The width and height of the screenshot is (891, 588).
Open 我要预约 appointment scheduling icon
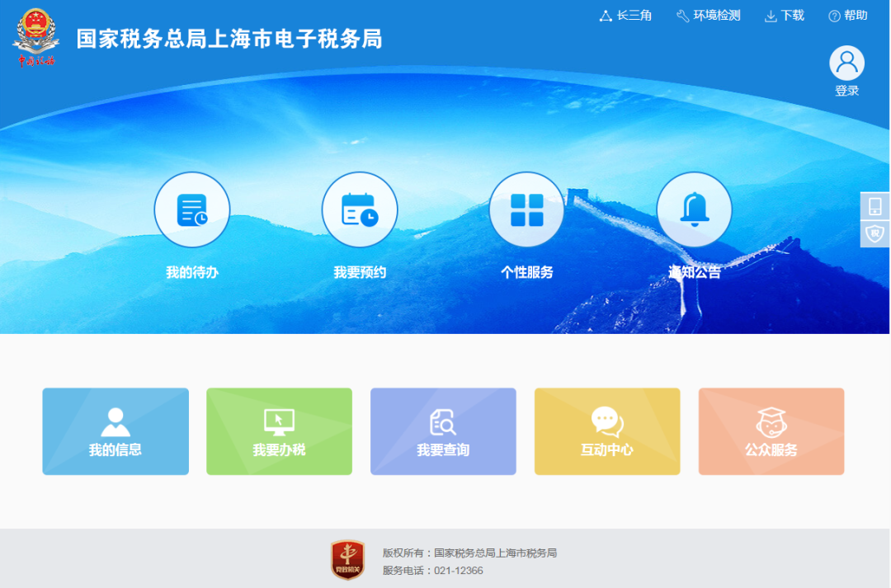pyautogui.click(x=360, y=209)
